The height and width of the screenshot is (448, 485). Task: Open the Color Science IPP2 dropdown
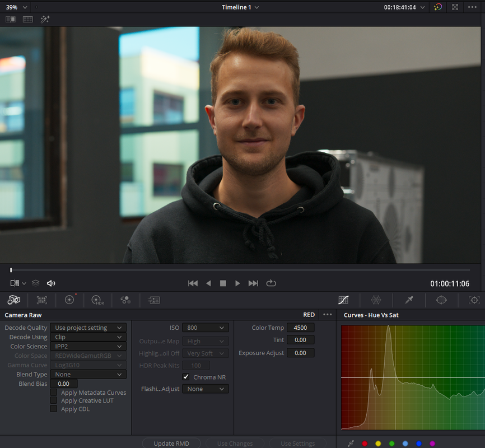tap(88, 346)
